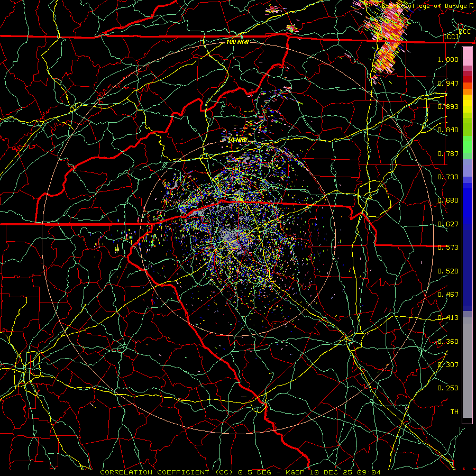The width and height of the screenshot is (476, 476).
Task: Click the [CC] product label
Action: tap(452, 36)
